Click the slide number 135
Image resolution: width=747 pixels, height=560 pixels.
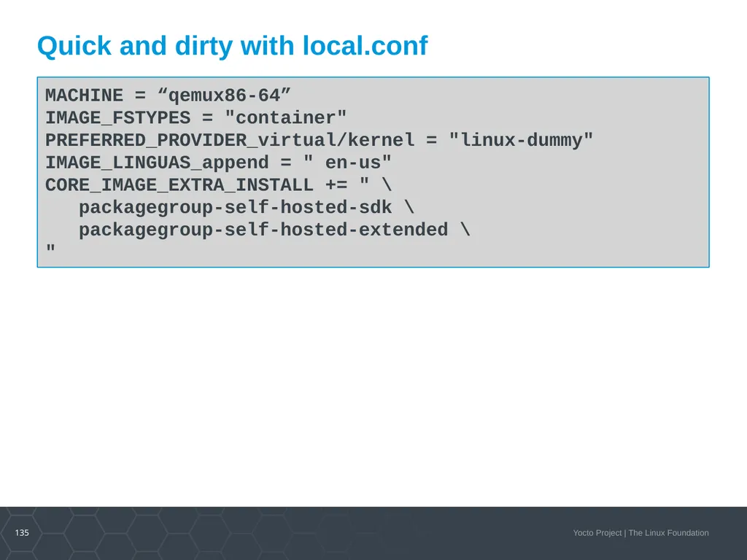tap(22, 532)
